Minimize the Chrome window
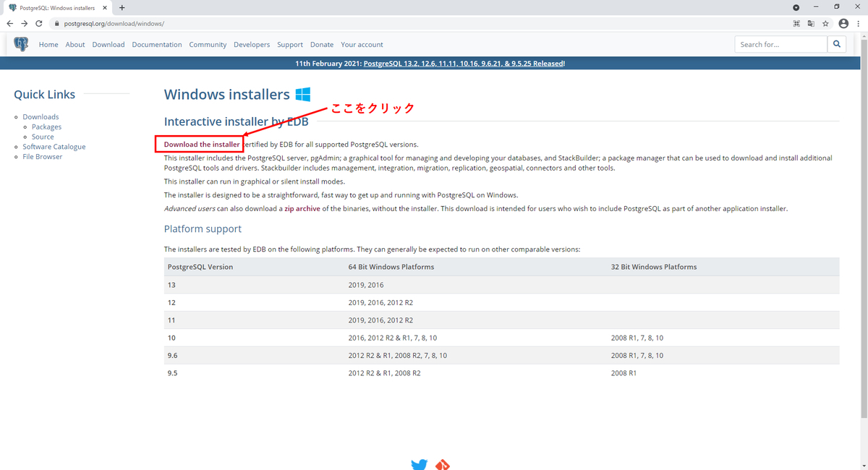The height and width of the screenshot is (470, 868). pos(817,7)
